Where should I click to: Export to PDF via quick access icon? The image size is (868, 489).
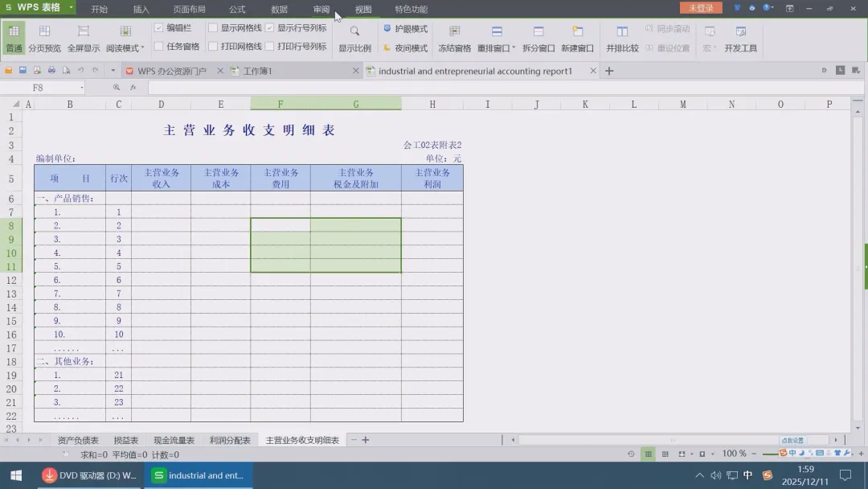coord(37,70)
